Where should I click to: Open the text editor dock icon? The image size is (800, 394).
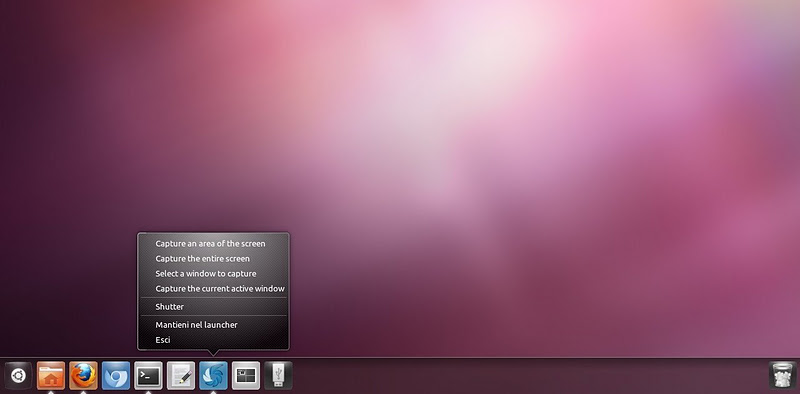pyautogui.click(x=181, y=376)
